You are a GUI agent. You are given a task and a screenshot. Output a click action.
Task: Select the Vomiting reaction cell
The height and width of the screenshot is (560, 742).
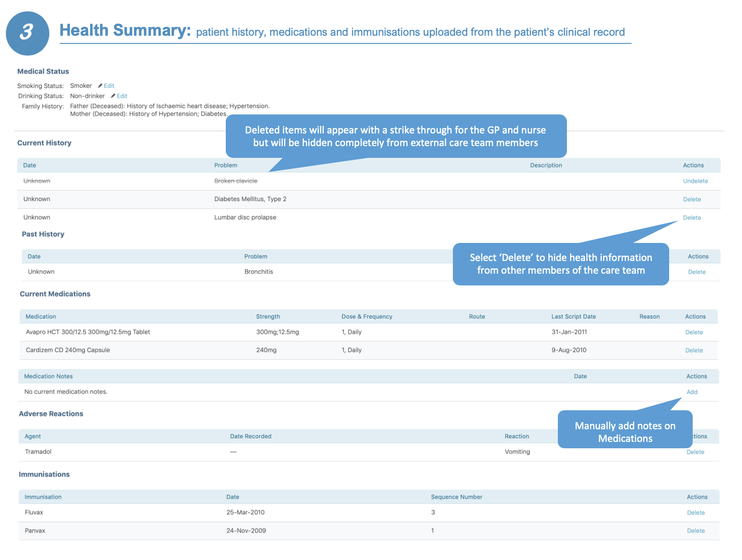coord(517,451)
